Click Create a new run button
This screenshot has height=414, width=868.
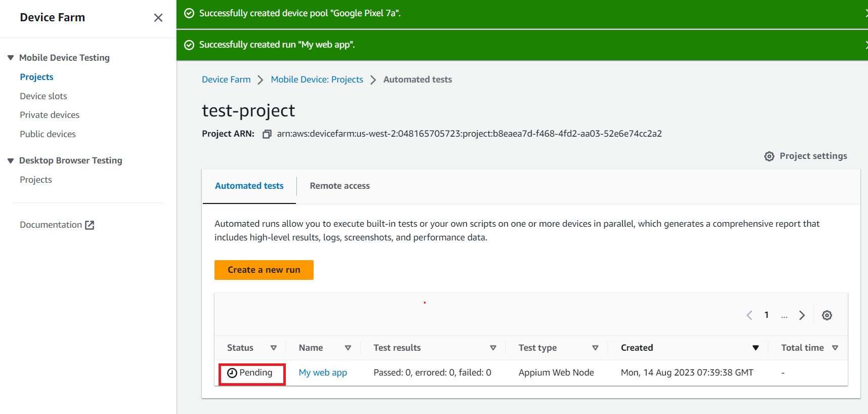[264, 270]
